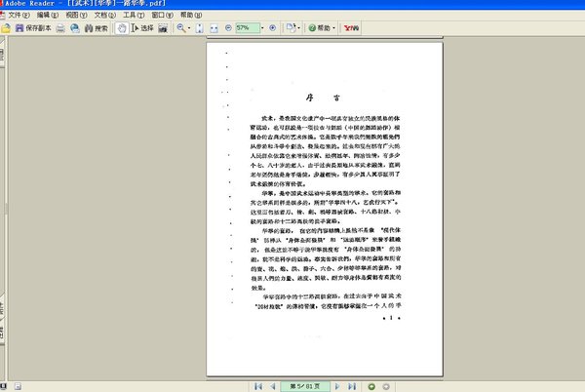Expand the rotate view dropdown arrow

pyautogui.click(x=299, y=28)
